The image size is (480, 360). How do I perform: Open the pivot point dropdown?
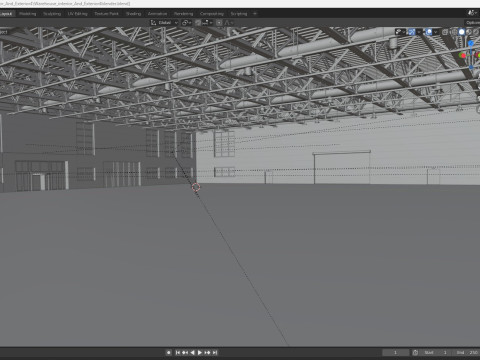(187, 23)
